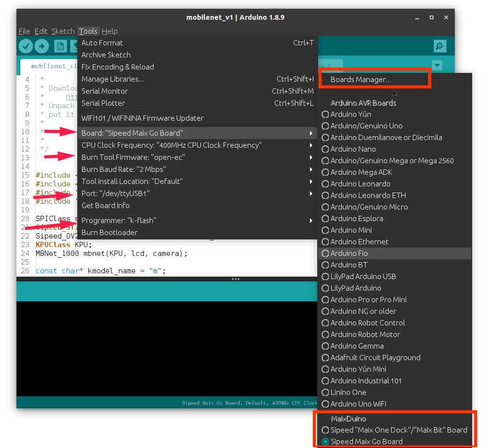Image resolution: width=492 pixels, height=448 pixels.
Task: Select the Arduino Uno WiFi board
Action: (x=395, y=405)
